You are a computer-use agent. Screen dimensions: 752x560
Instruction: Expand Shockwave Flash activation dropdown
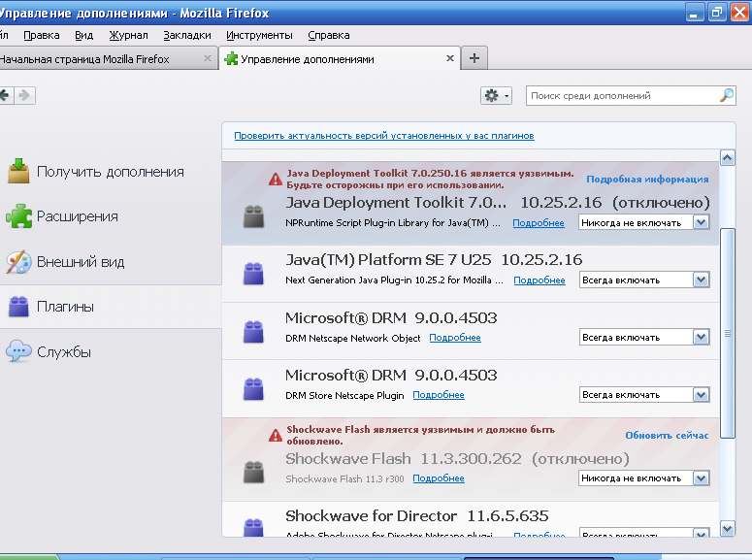point(702,478)
